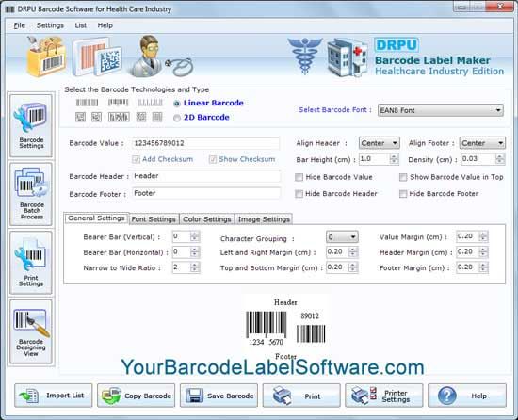Click the second linear barcode sample icon
Viewport: 518px width, 420px height.
point(119,103)
